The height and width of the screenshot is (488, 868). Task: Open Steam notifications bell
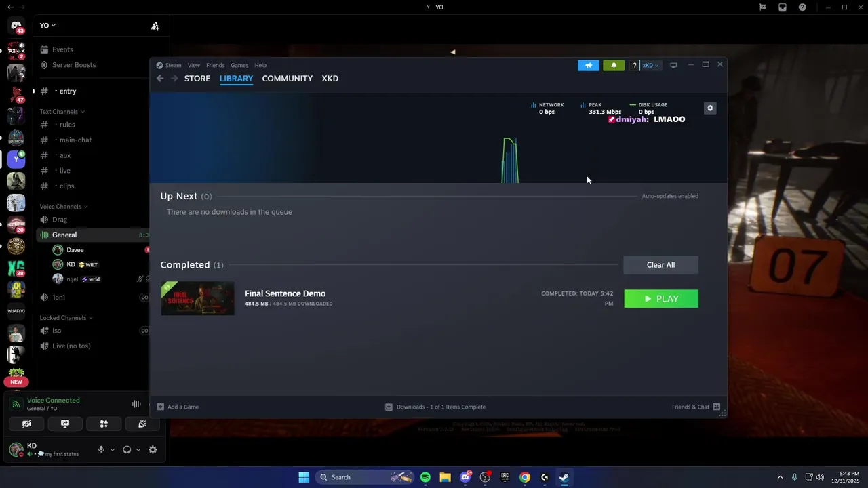(x=614, y=66)
